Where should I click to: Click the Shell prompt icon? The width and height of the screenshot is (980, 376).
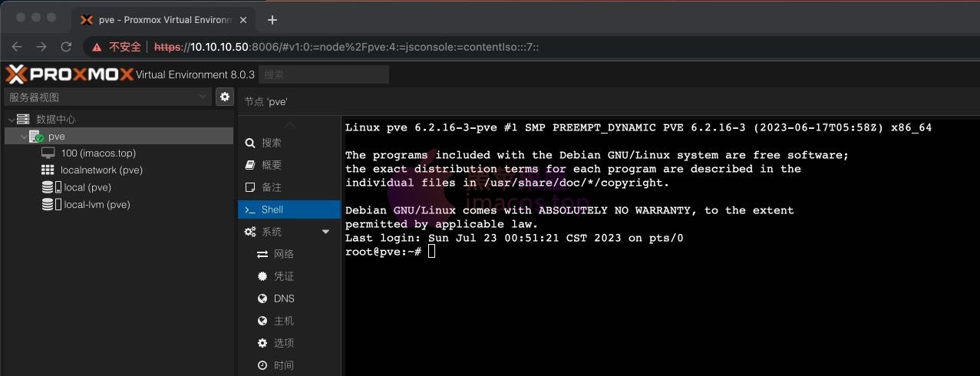point(249,209)
